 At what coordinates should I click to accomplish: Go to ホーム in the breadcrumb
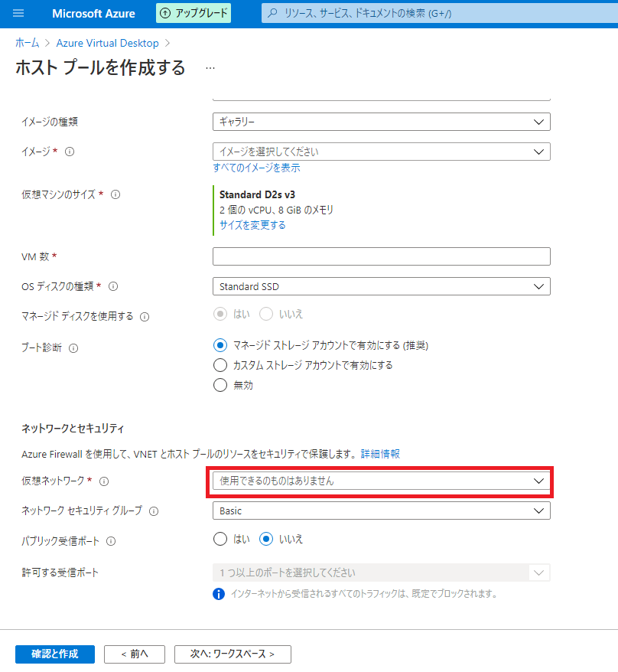pos(27,43)
